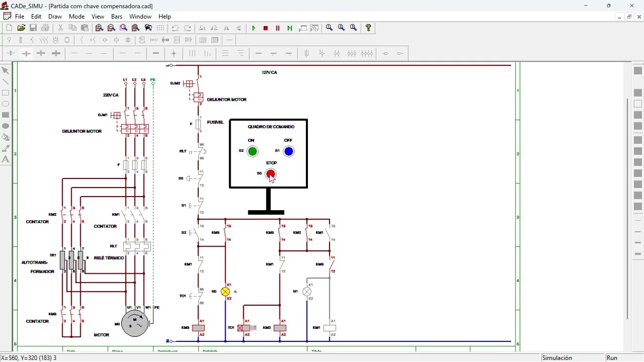Open the View menu
The image size is (644, 362).
pyautogui.click(x=98, y=17)
